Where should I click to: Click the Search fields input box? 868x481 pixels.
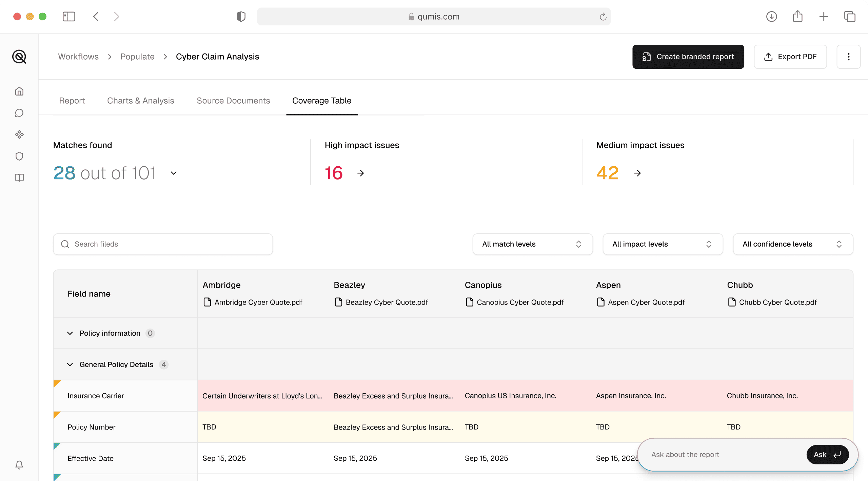[163, 244]
